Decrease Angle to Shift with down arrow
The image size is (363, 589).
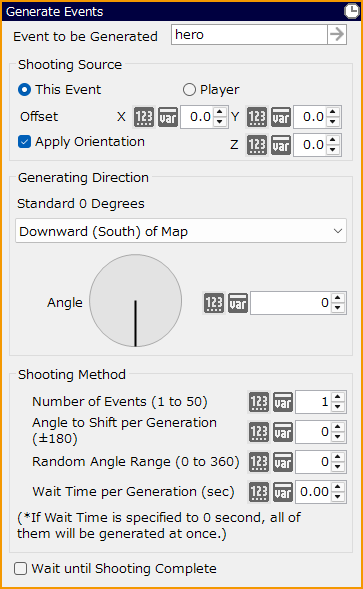(x=338, y=437)
